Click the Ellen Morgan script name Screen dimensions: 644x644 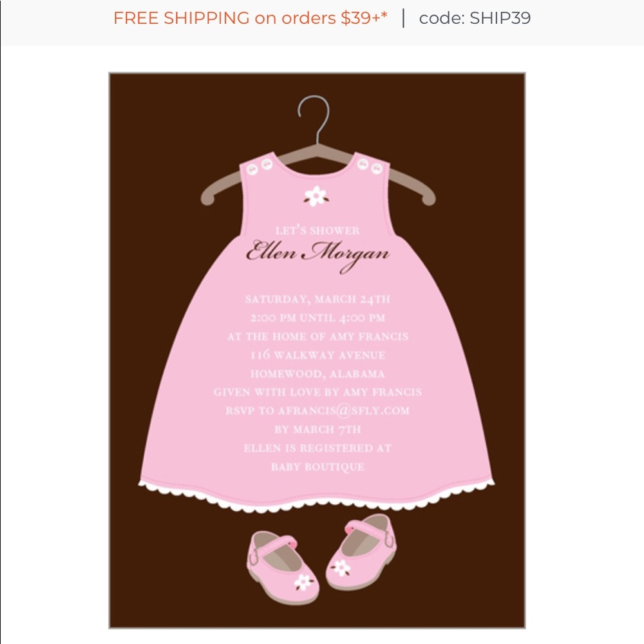pos(317,254)
